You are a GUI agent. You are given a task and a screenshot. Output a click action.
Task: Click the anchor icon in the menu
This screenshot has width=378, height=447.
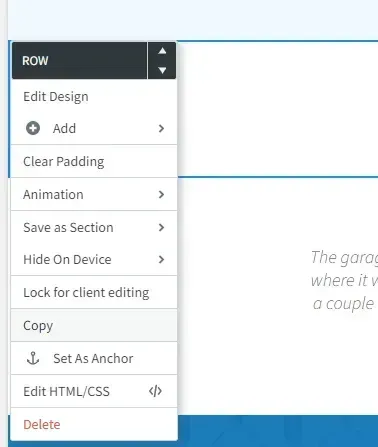[x=33, y=358]
